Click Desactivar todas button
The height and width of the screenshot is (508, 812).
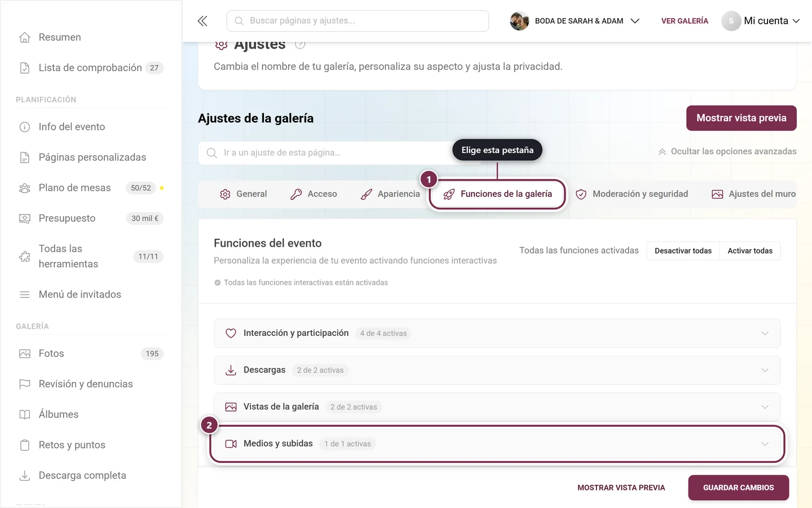[x=683, y=251]
